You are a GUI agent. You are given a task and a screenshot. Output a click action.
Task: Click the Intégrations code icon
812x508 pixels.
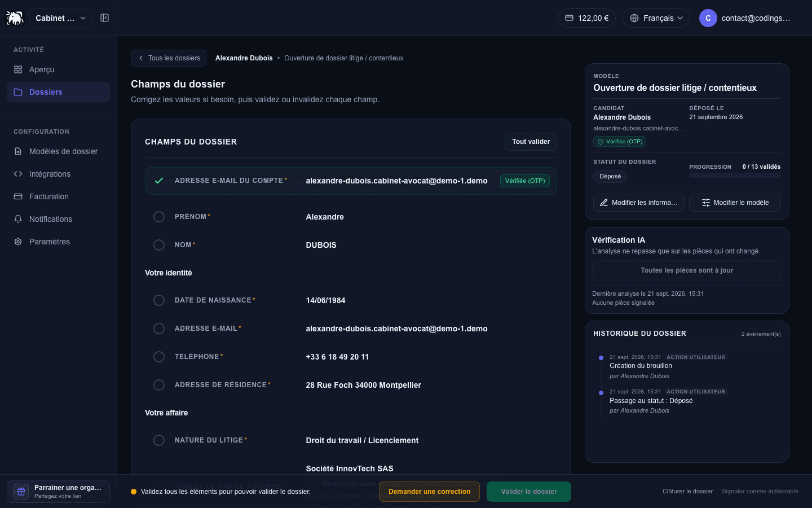coord(18,174)
